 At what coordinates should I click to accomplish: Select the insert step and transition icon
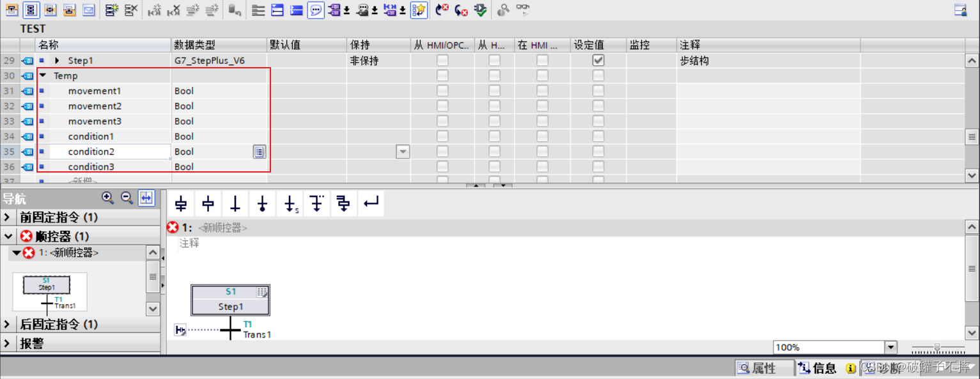coord(181,203)
